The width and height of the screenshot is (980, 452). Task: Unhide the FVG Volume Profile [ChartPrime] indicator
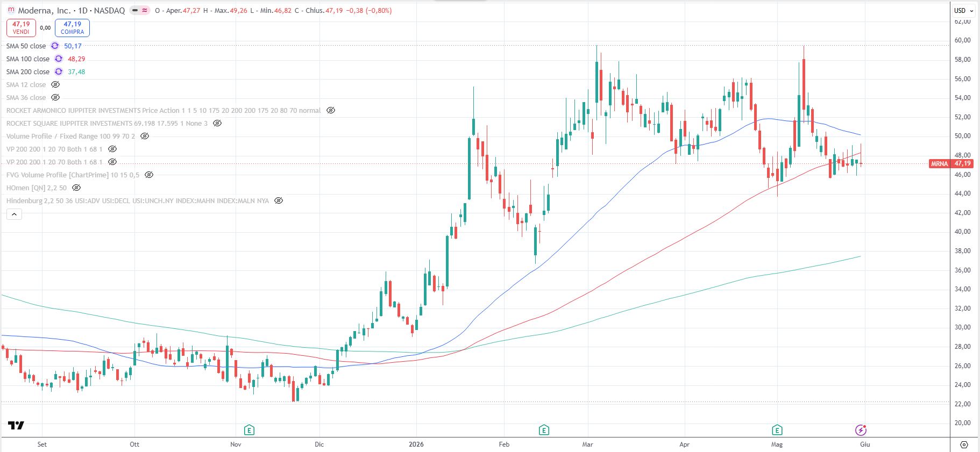[x=149, y=175]
